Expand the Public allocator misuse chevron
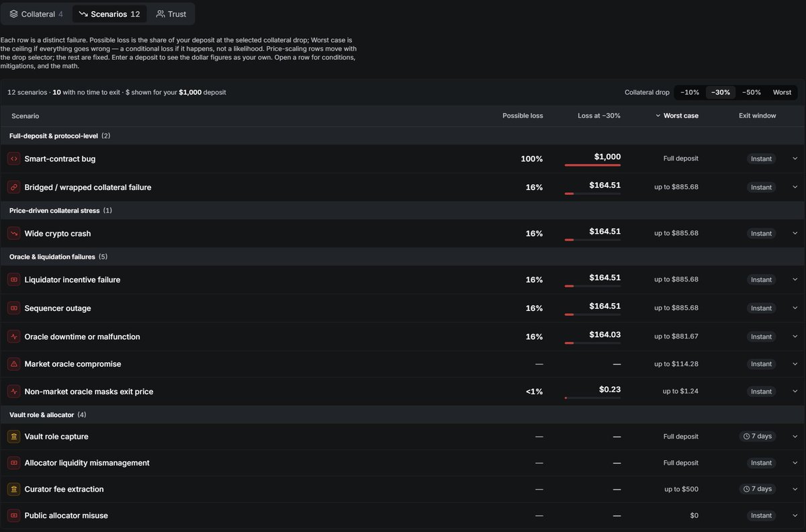Image resolution: width=806 pixels, height=532 pixels. click(795, 515)
